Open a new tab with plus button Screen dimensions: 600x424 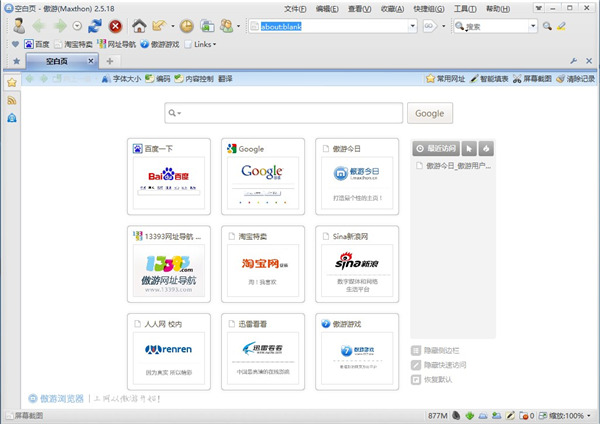110,61
